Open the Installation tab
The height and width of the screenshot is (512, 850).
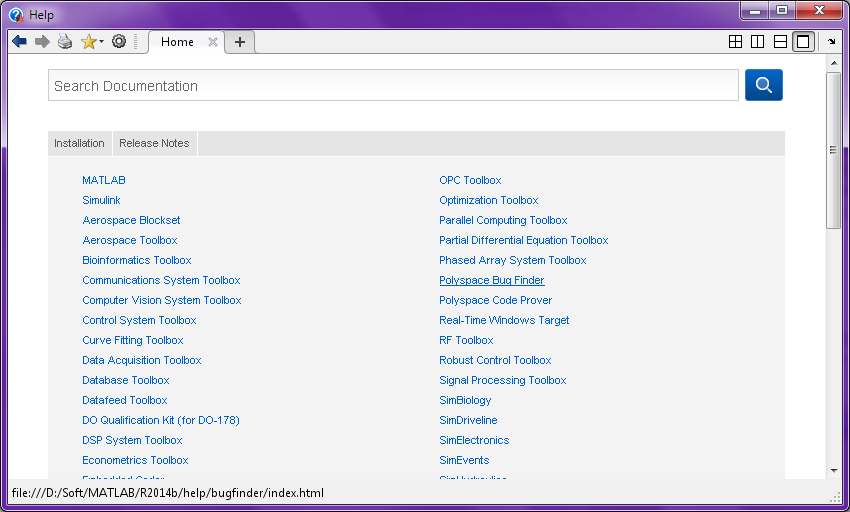pyautogui.click(x=79, y=143)
